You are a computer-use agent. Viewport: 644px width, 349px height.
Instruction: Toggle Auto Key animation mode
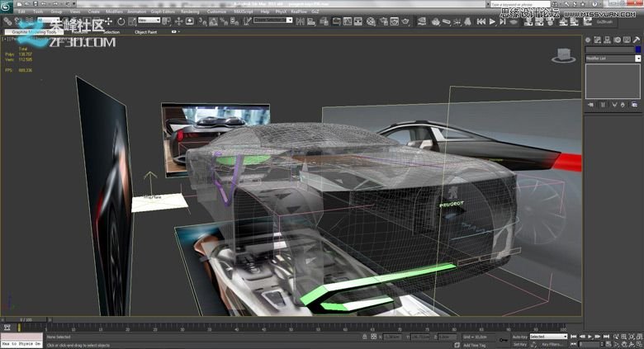pyautogui.click(x=519, y=337)
